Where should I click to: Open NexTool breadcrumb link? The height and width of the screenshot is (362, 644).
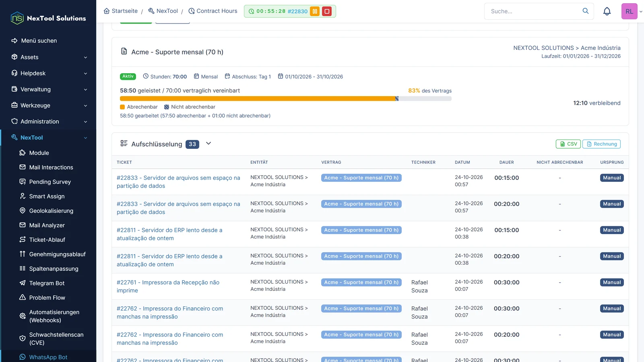(163, 11)
